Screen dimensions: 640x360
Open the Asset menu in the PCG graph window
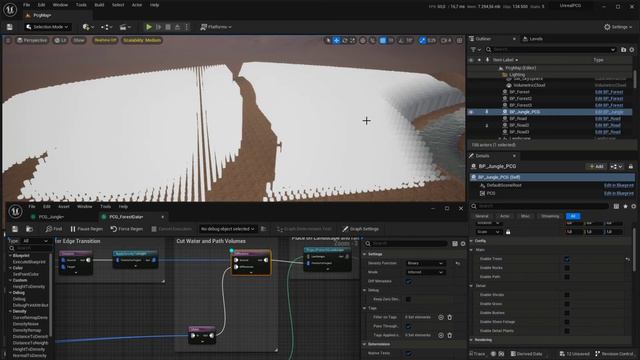point(64,207)
